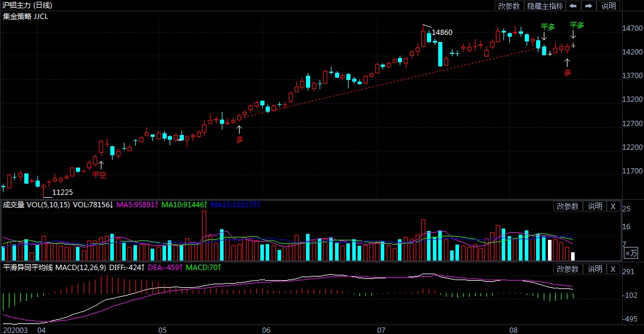Click the MA5:95891 volume average value
Viewport: 644px width, 334px height.
[137, 205]
